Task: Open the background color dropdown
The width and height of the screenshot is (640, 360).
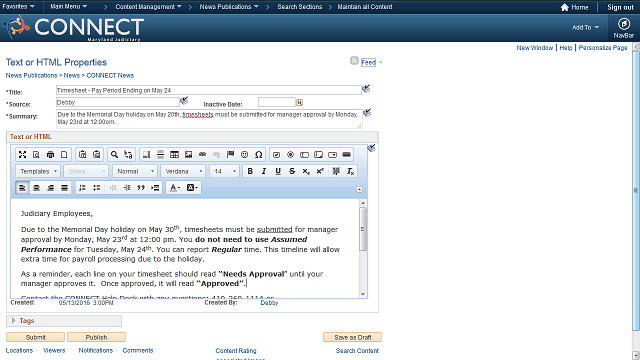Action: pyautogui.click(x=192, y=188)
